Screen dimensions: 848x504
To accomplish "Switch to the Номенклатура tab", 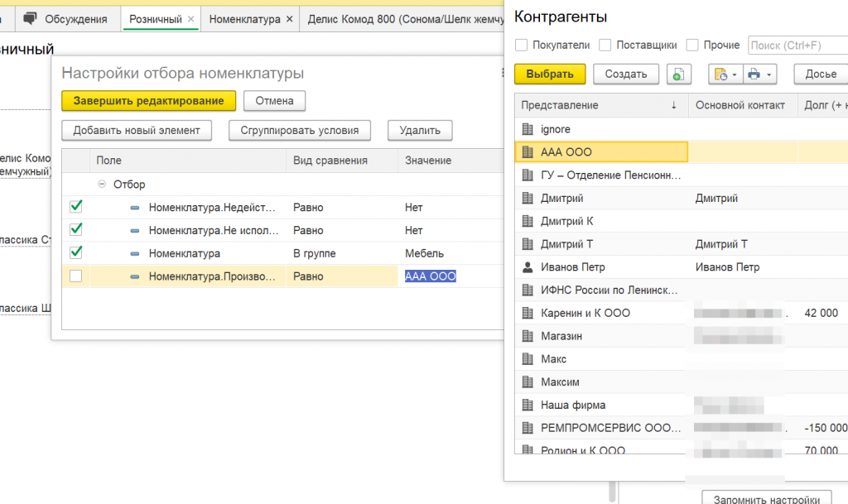I will tap(244, 19).
